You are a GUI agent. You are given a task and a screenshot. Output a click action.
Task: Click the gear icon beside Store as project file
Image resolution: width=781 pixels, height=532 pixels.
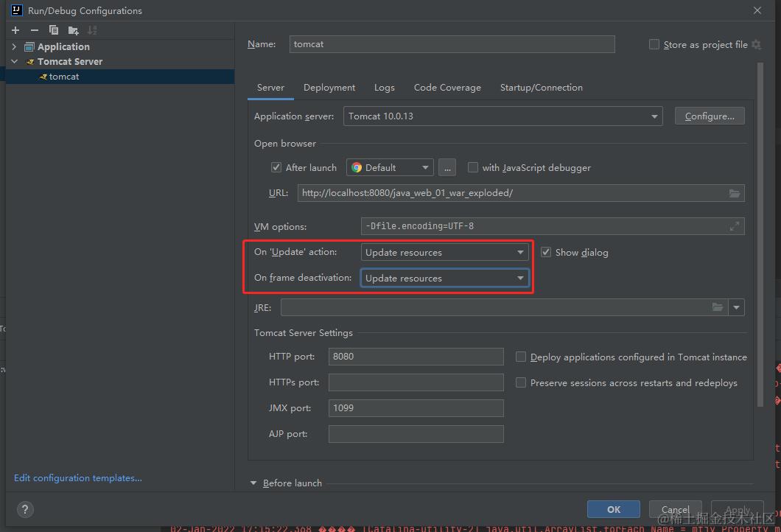pos(757,44)
